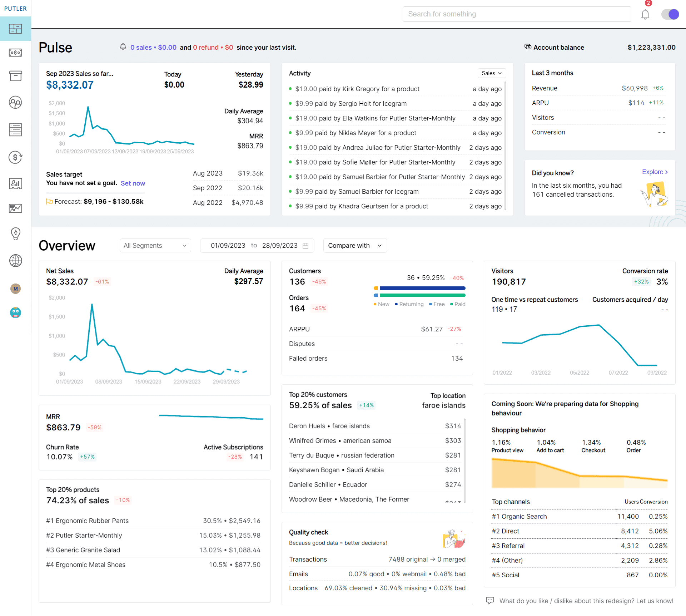This screenshot has width=686, height=616.
Task: Open the Compare with dropdown
Action: (x=355, y=246)
